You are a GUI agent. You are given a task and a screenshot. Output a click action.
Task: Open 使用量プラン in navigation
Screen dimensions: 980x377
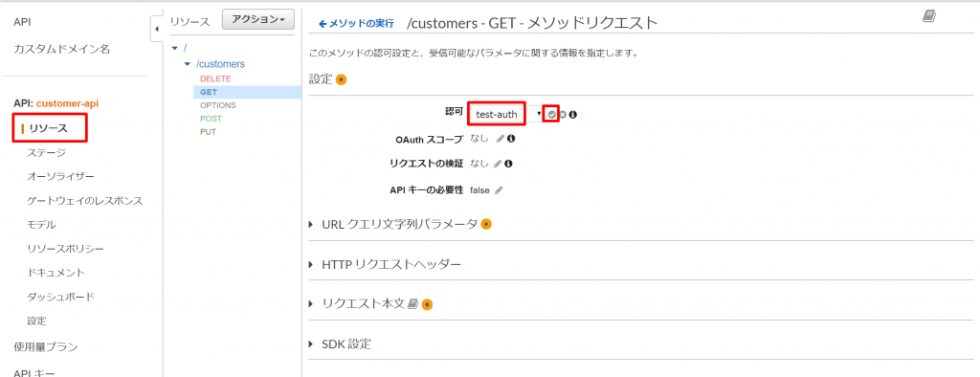point(46,346)
